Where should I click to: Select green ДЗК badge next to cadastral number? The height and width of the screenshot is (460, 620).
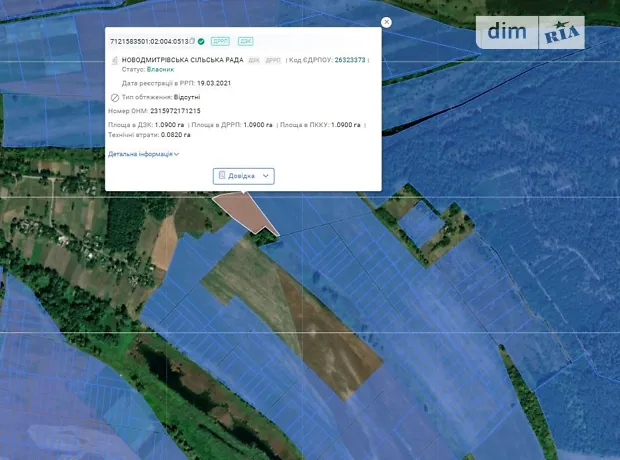click(245, 42)
